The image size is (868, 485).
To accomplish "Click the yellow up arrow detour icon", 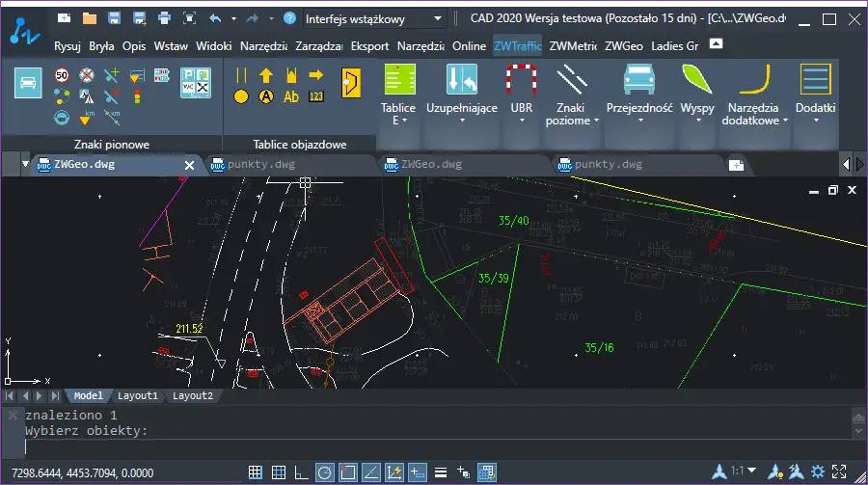I will (x=266, y=75).
